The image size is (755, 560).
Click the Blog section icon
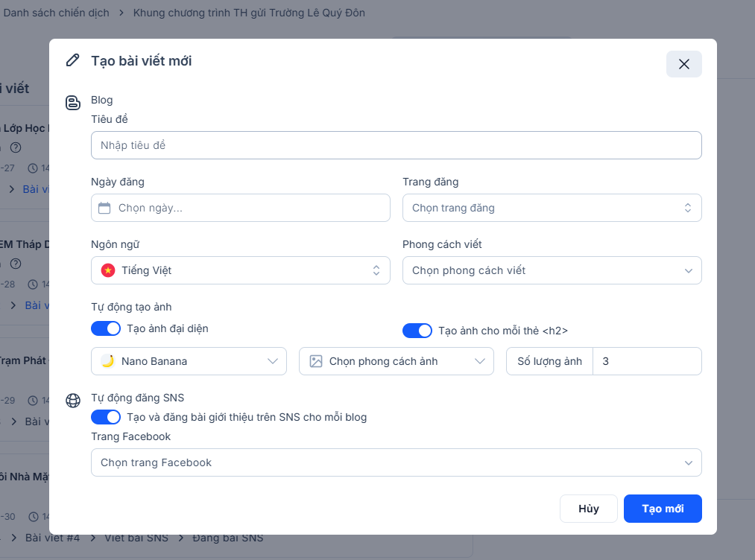pos(73,103)
